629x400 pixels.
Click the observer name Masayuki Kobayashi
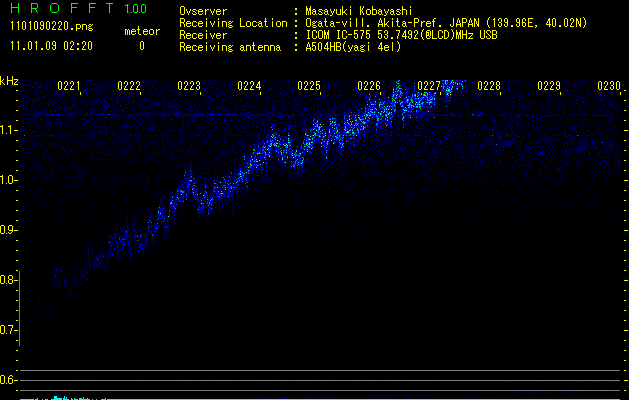[359, 11]
